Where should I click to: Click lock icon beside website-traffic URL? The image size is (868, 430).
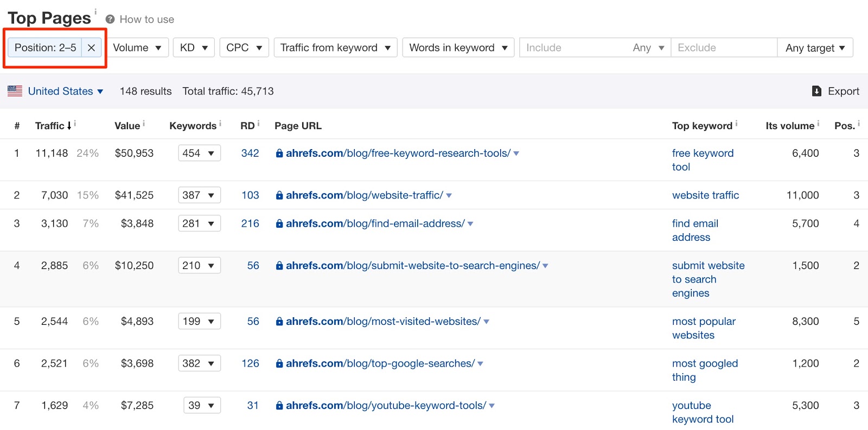pos(279,195)
